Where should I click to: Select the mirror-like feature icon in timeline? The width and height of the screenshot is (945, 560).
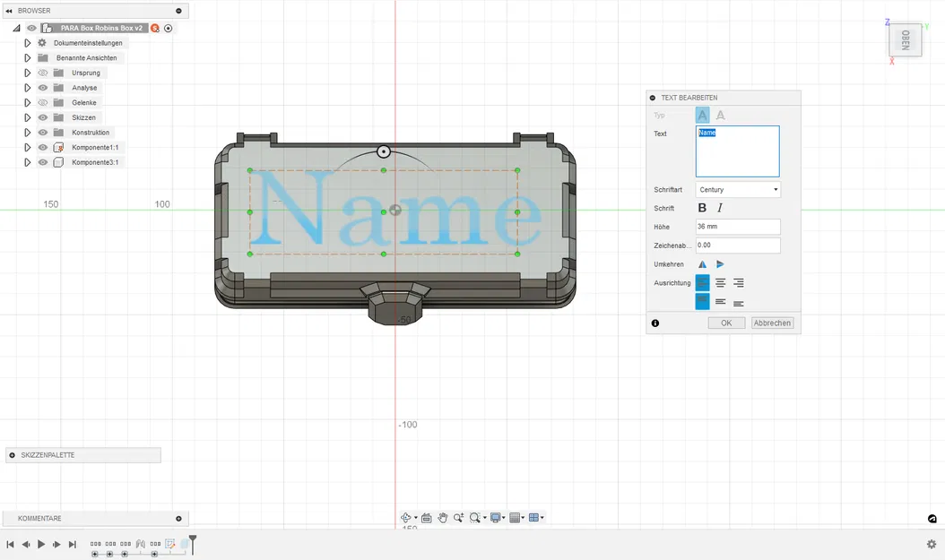point(141,544)
